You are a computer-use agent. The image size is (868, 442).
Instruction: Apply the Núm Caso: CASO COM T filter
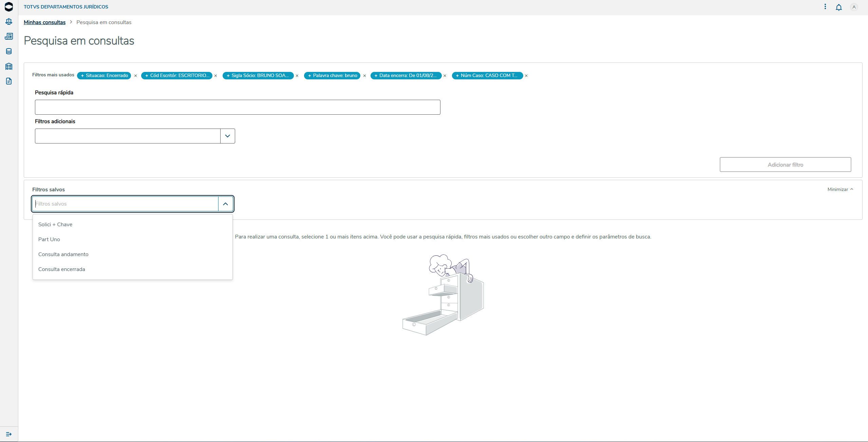click(x=487, y=75)
